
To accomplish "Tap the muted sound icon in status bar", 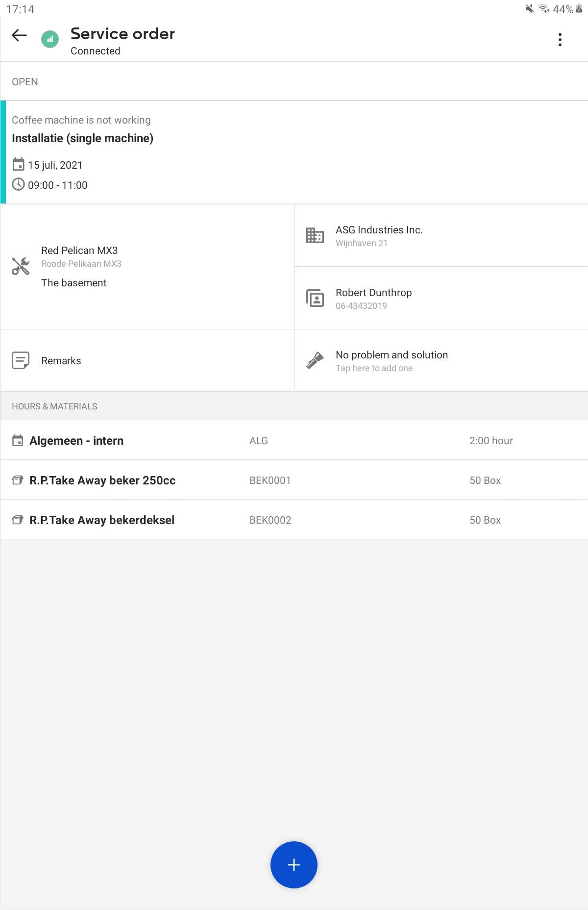I will 529,9.
